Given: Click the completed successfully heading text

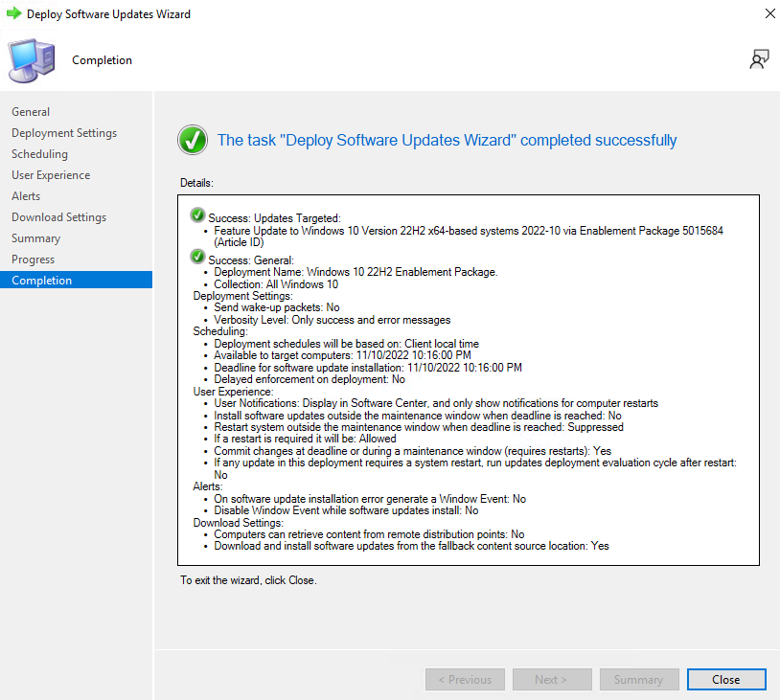Looking at the screenshot, I should click(x=447, y=140).
